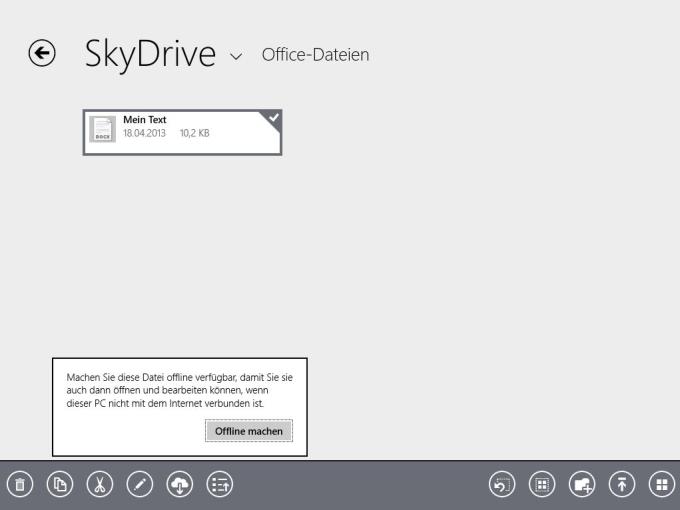Image resolution: width=680 pixels, height=510 pixels.
Task: Expand the SkyDrive location dropdown chevron
Action: 236,56
